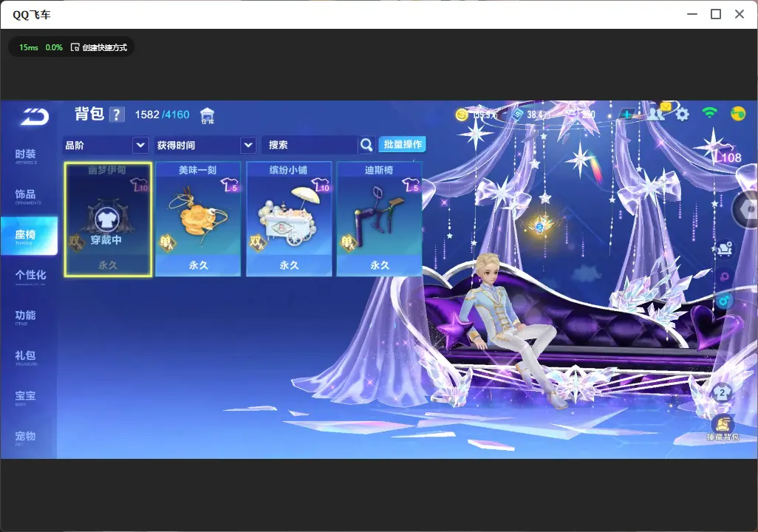758x532 pixels.
Task: Open the 功能 items tab
Action: click(x=26, y=317)
